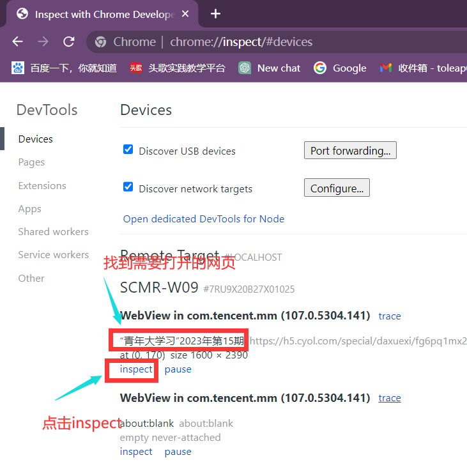Select Apps in DevTools sidebar
Screen dimensions: 467x476
[x=30, y=209]
